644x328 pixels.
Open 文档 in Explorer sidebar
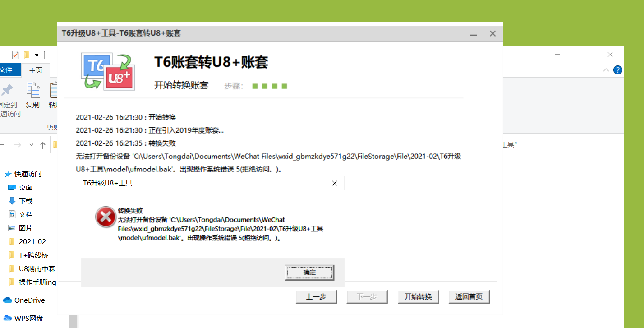click(21, 214)
